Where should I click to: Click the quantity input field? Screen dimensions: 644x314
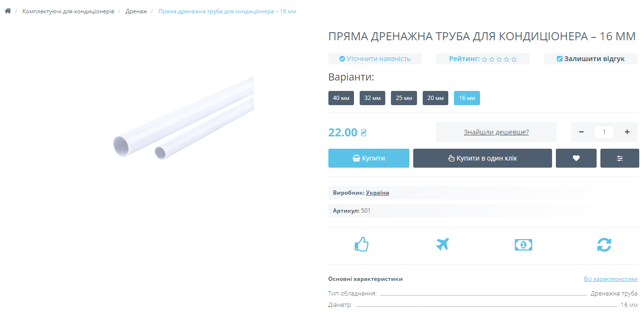604,132
